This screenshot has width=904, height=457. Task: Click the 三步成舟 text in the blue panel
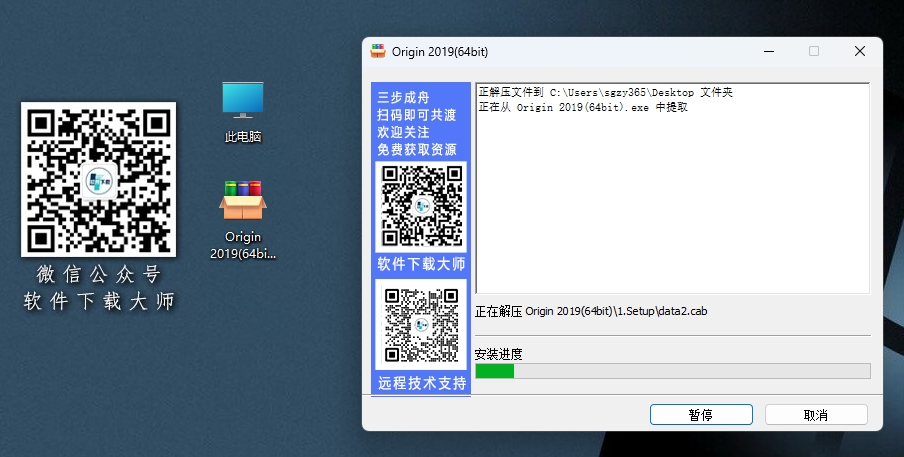[404, 97]
